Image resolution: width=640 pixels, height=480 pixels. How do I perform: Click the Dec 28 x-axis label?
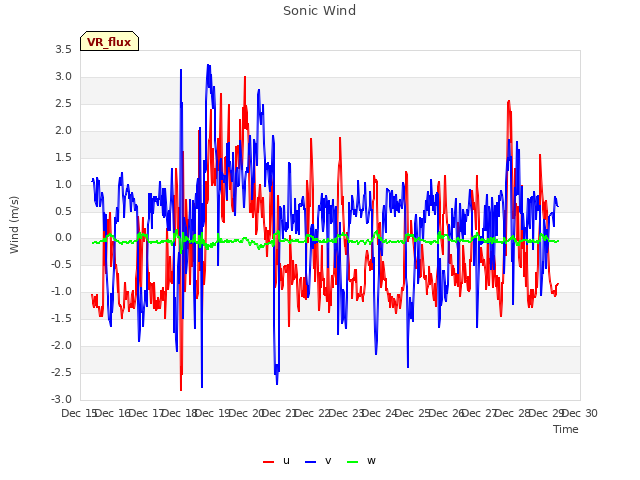coord(513,413)
